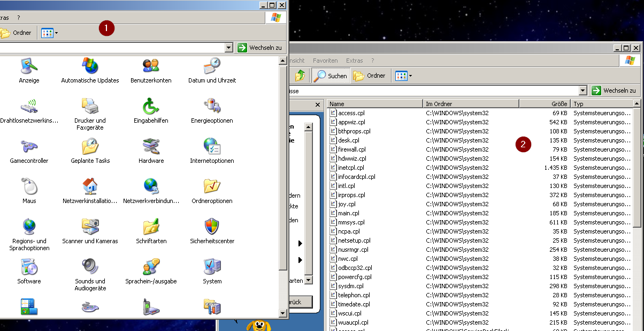Click scroll up arrow of results list

[x=637, y=104]
